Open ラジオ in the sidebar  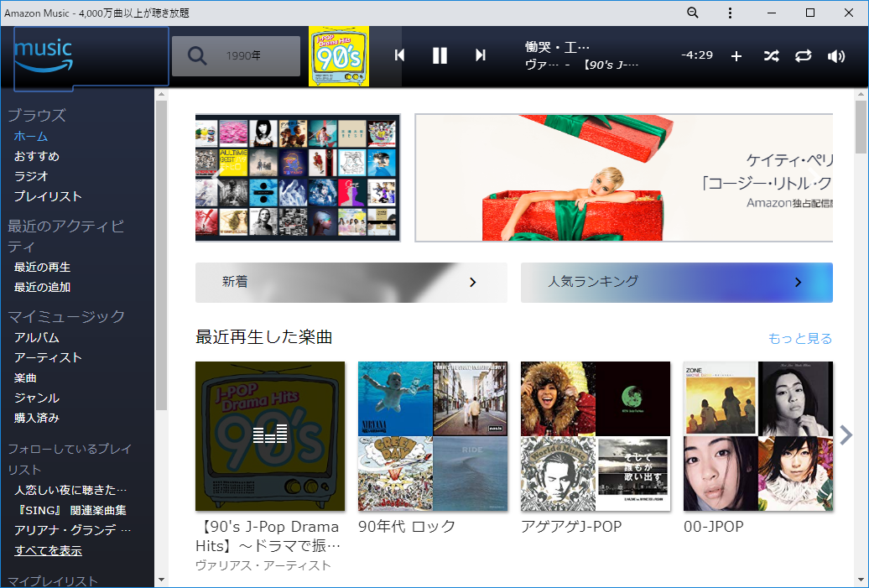click(x=31, y=176)
